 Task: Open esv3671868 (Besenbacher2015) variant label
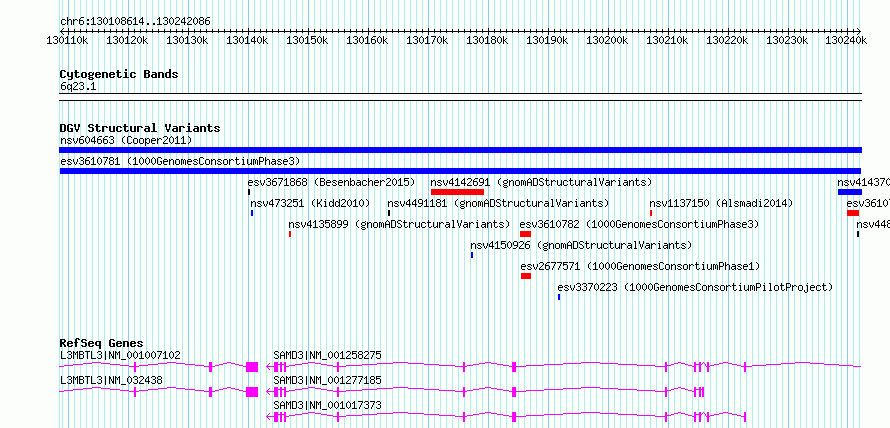[x=331, y=182]
